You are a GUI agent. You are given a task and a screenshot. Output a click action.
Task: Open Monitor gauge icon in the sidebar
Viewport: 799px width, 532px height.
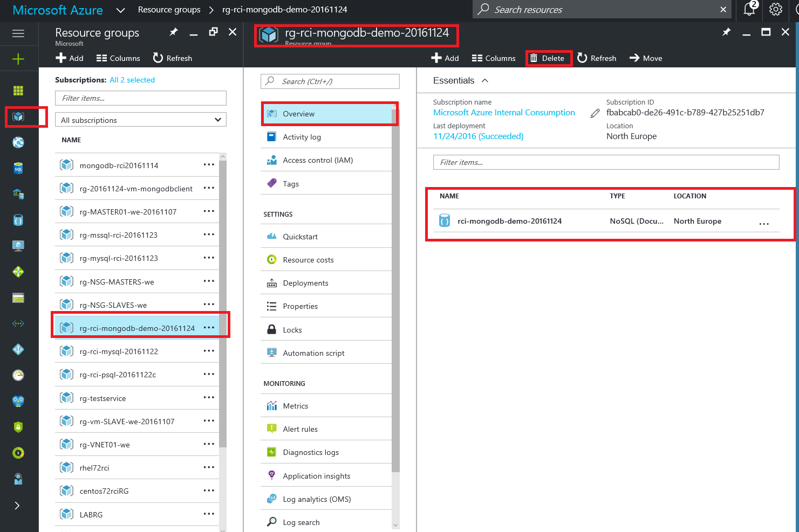18,375
